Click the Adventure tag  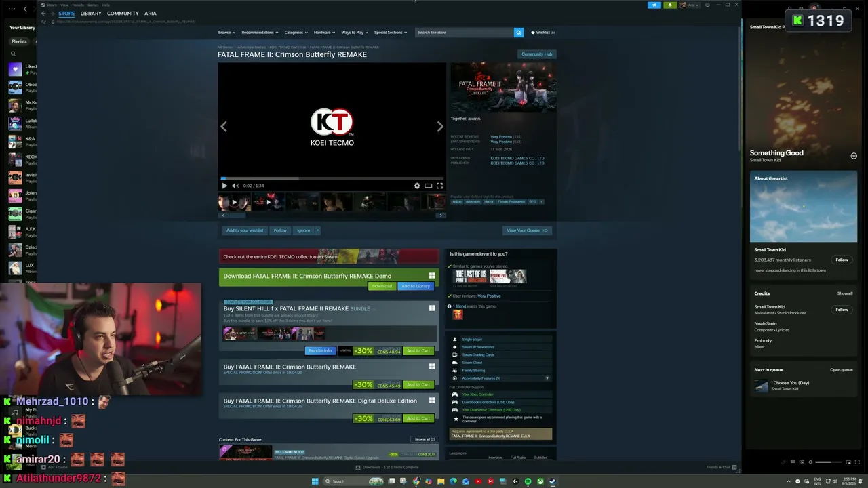473,201
